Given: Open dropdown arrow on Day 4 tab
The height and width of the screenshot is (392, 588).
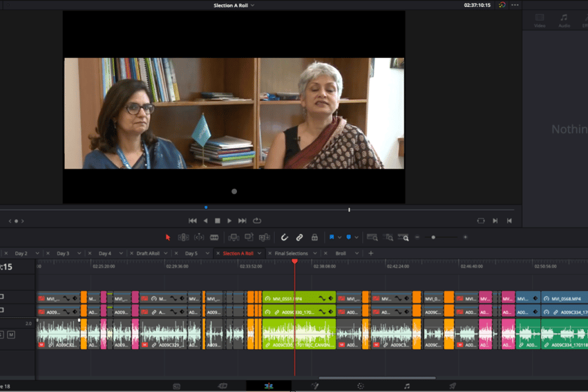Looking at the screenshot, I should (121, 254).
